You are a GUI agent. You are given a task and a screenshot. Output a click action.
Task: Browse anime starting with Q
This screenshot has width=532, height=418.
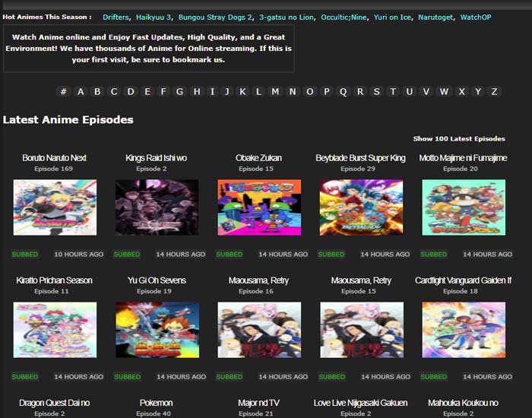(343, 91)
